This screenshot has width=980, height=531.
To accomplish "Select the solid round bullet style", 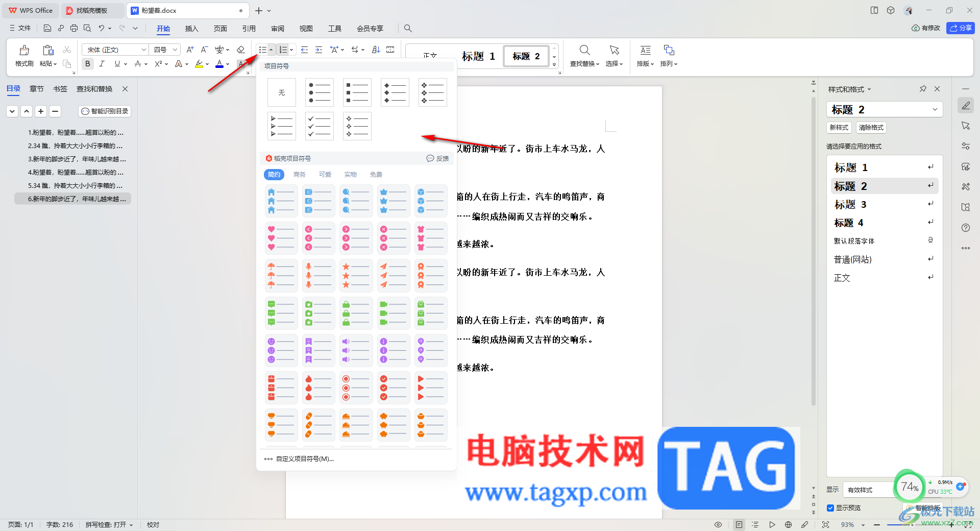I will coord(320,92).
